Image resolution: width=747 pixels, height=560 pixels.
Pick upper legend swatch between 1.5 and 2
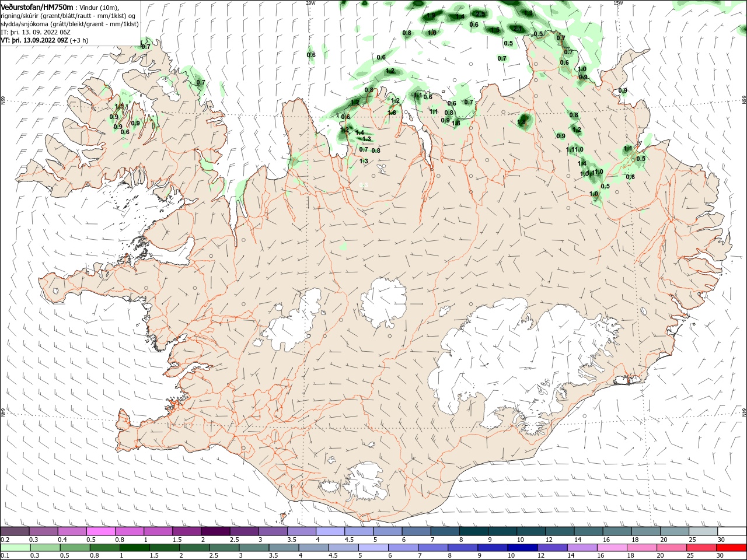click(187, 531)
